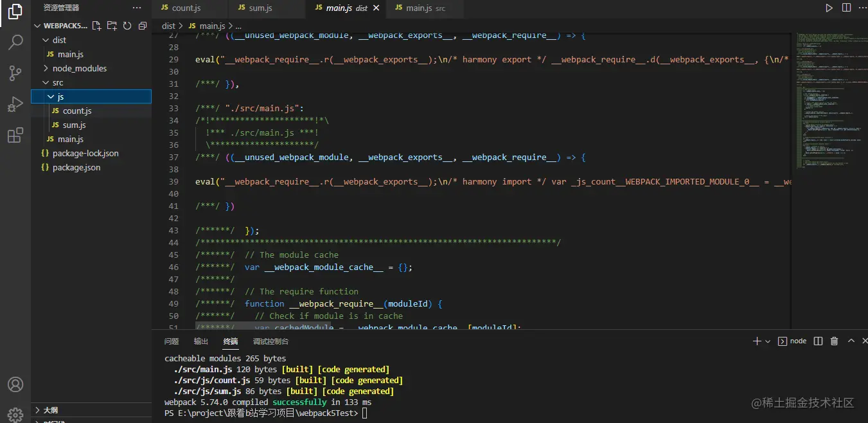Screen dimensions: 868x423
Task: Collapse all folders in explorer
Action: (143, 26)
